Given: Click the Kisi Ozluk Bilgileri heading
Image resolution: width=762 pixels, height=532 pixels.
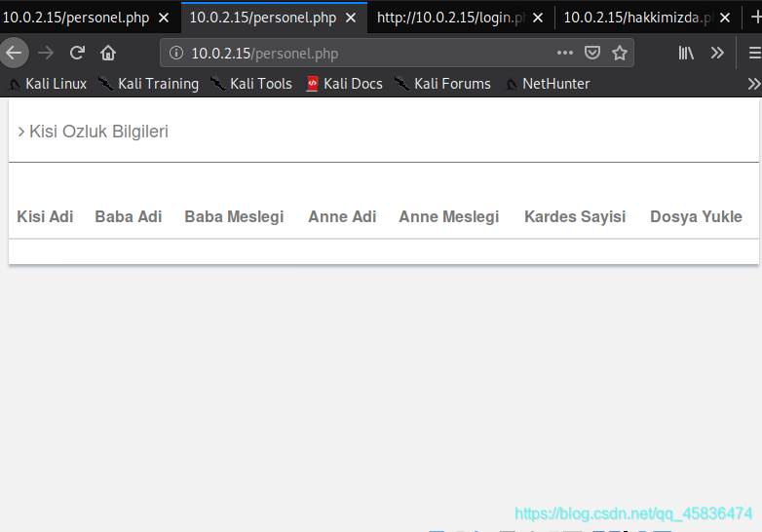Looking at the screenshot, I should [x=98, y=132].
